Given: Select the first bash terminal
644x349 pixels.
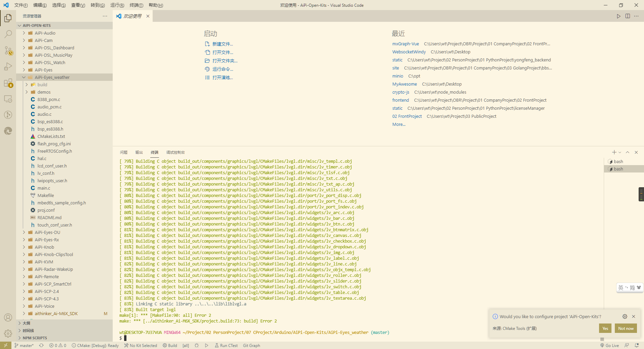Looking at the screenshot, I should tap(624, 161).
